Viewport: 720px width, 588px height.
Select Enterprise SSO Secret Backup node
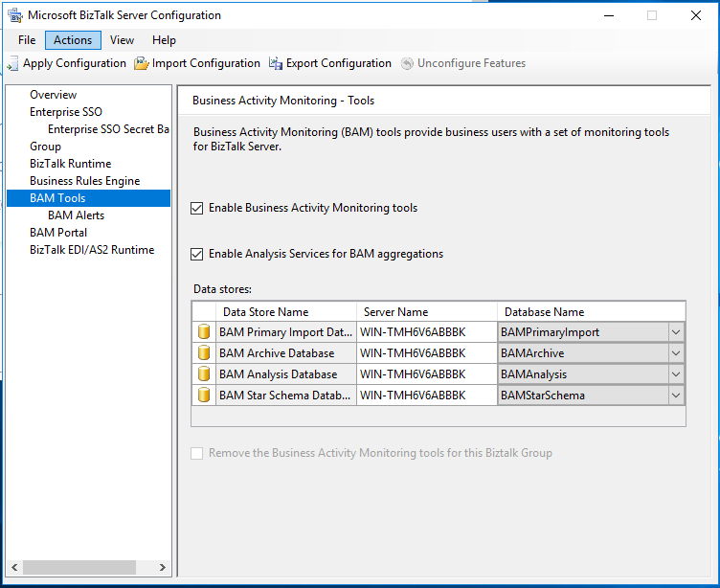[108, 129]
